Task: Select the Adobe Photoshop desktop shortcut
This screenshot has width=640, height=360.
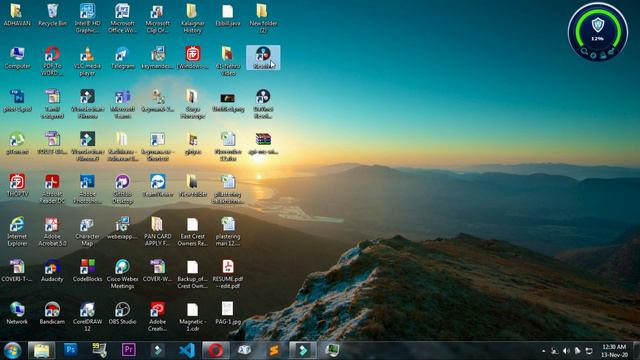Action: click(87, 189)
